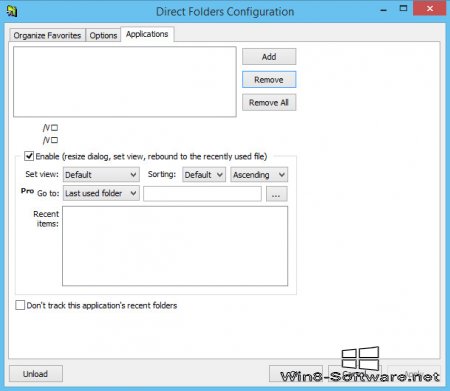Open the Sorting Default dropdown
The width and height of the screenshot is (450, 391).
[204, 175]
